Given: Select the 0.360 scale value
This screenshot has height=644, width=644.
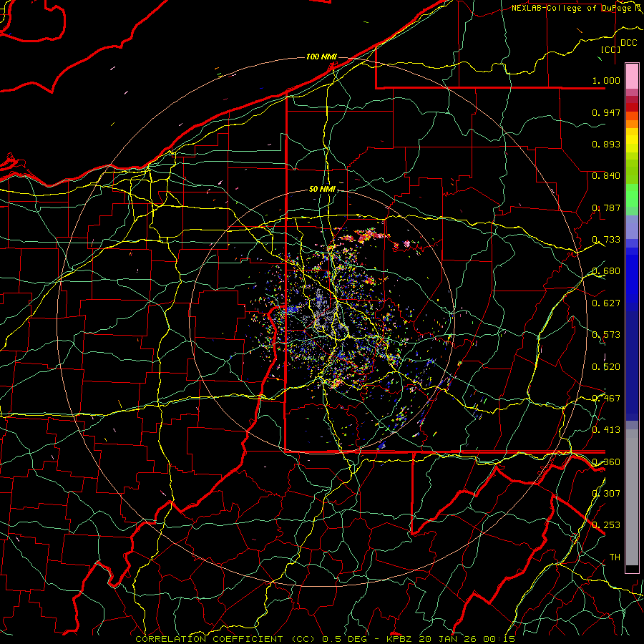Looking at the screenshot, I should [606, 462].
